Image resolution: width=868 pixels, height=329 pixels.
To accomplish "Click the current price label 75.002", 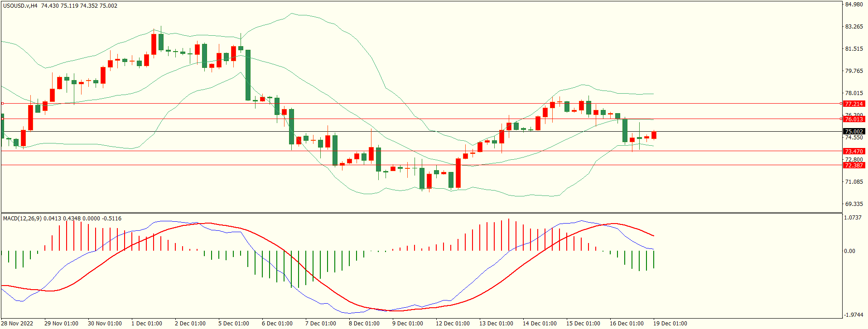I will click(854, 132).
